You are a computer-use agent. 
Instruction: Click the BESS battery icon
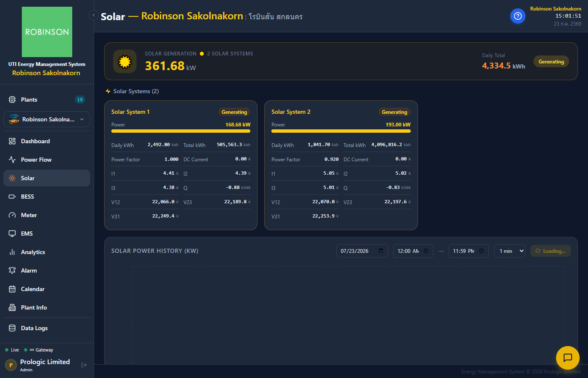click(12, 197)
